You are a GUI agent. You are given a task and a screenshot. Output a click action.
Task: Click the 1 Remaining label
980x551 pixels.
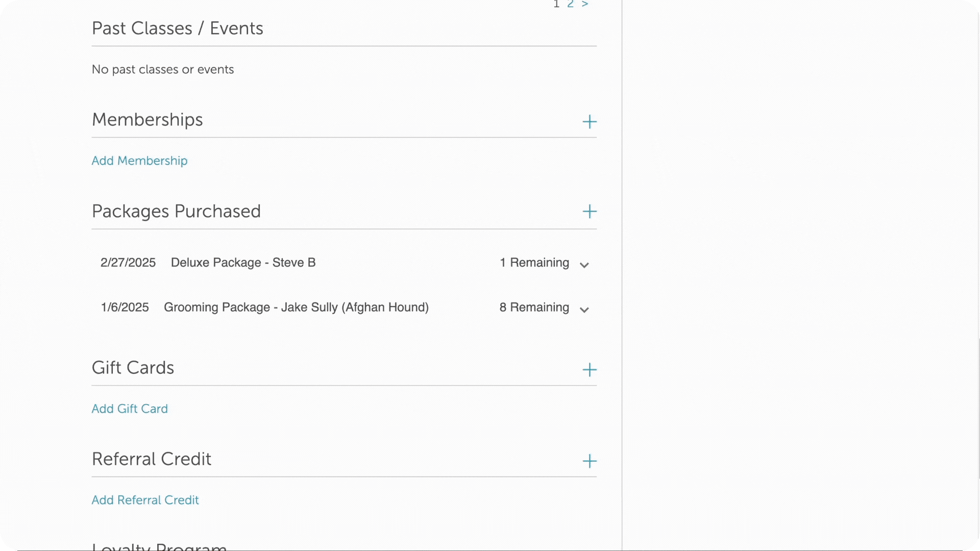(x=534, y=263)
